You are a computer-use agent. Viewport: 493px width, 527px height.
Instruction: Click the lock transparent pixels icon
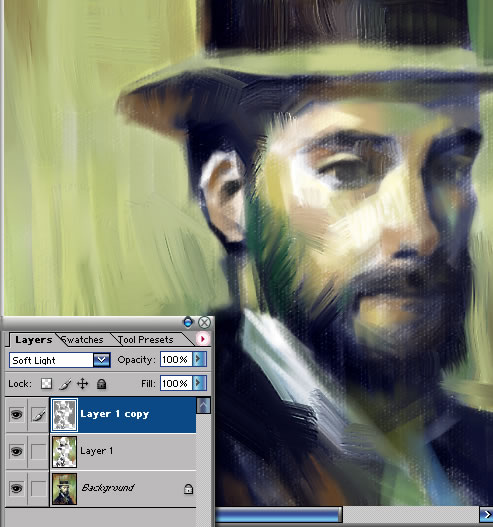point(46,383)
